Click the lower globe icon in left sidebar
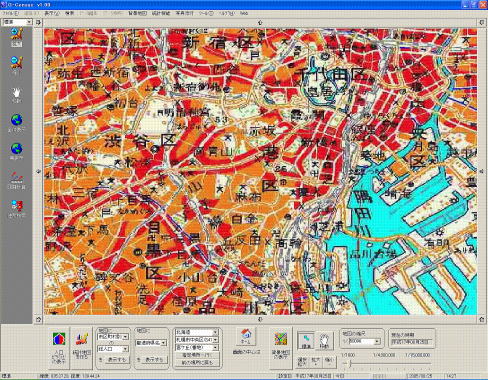The image size is (488, 380). 16,149
